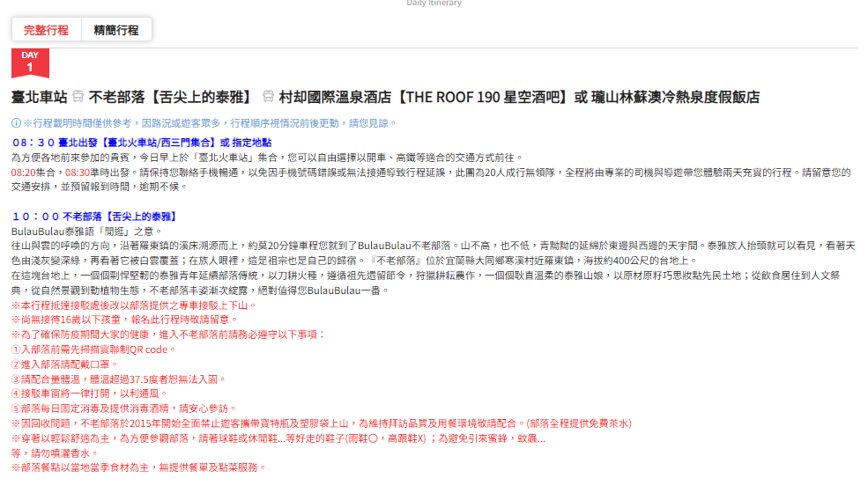The image size is (868, 493).
Task: Click 村却國際溫泉酒店【THE ROOF 190 星空酒吧】 heading
Action: [425, 98]
